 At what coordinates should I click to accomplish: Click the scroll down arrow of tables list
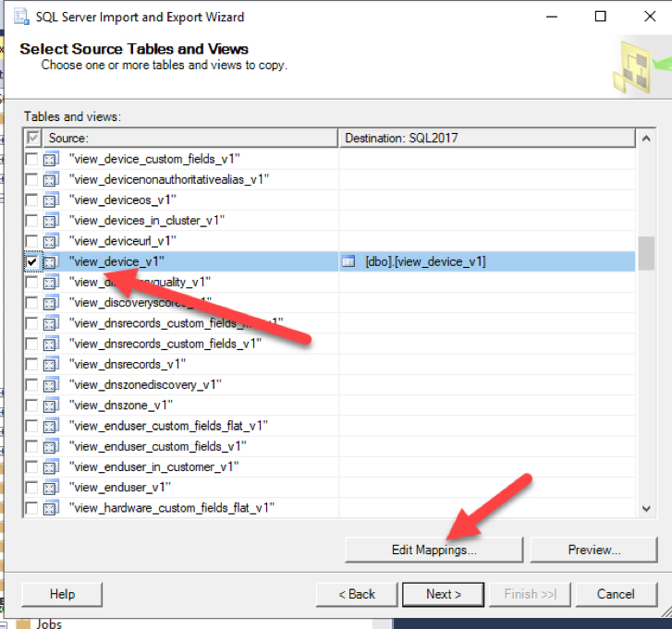[646, 507]
